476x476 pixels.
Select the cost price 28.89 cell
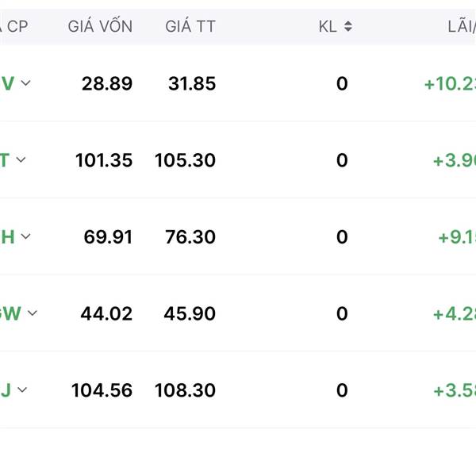click(107, 83)
